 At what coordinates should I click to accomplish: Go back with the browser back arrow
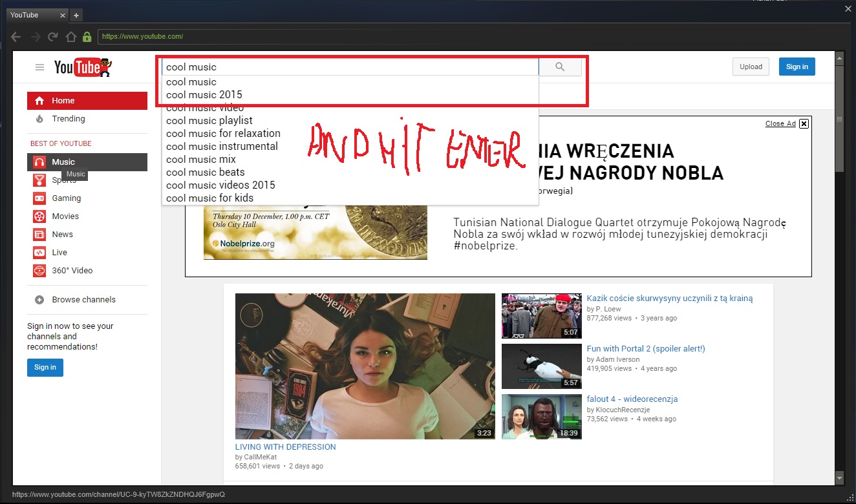[16, 37]
